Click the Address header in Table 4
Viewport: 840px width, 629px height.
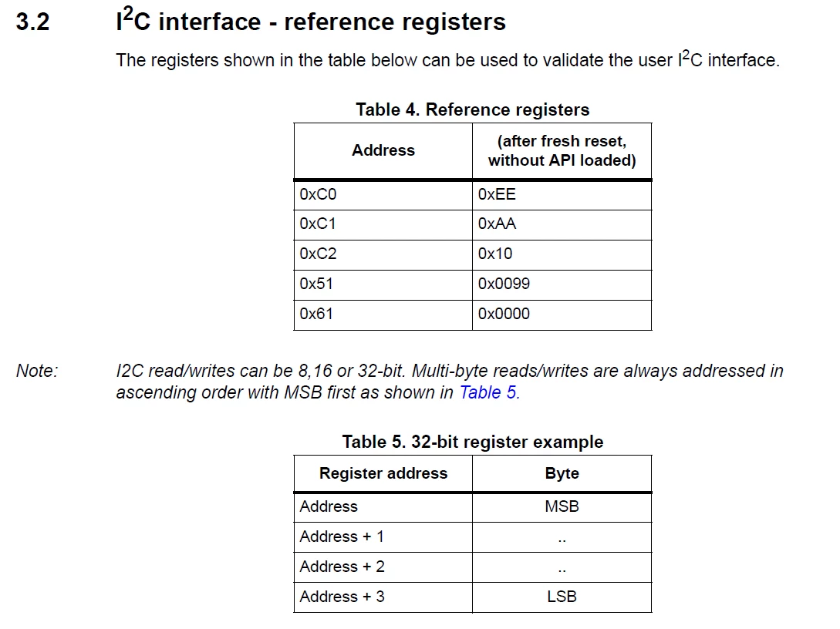[x=383, y=150]
